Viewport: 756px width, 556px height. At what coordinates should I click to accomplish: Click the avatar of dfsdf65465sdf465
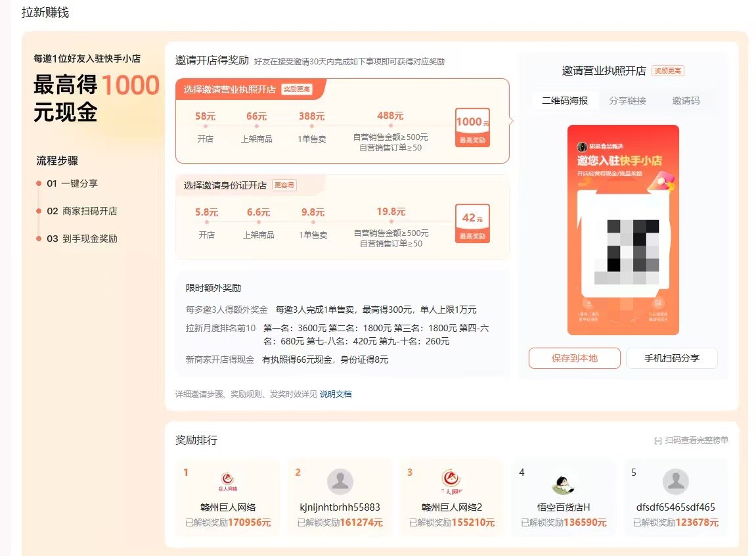675,480
